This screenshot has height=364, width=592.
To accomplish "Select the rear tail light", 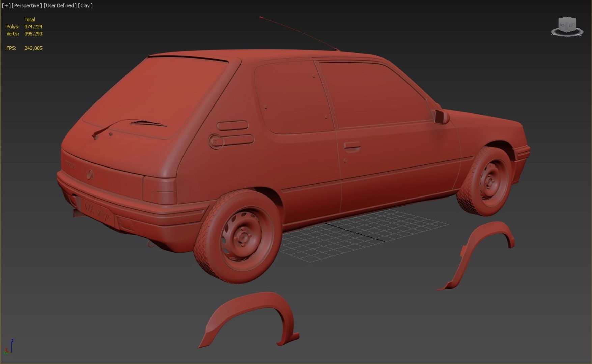I will tap(160, 190).
